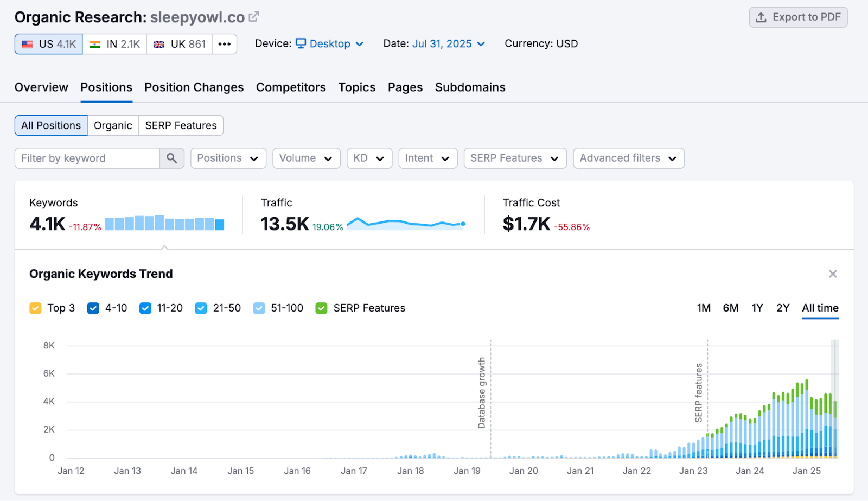Open sleepyowl.co external link icon
The width and height of the screenshot is (868, 501).
point(254,17)
